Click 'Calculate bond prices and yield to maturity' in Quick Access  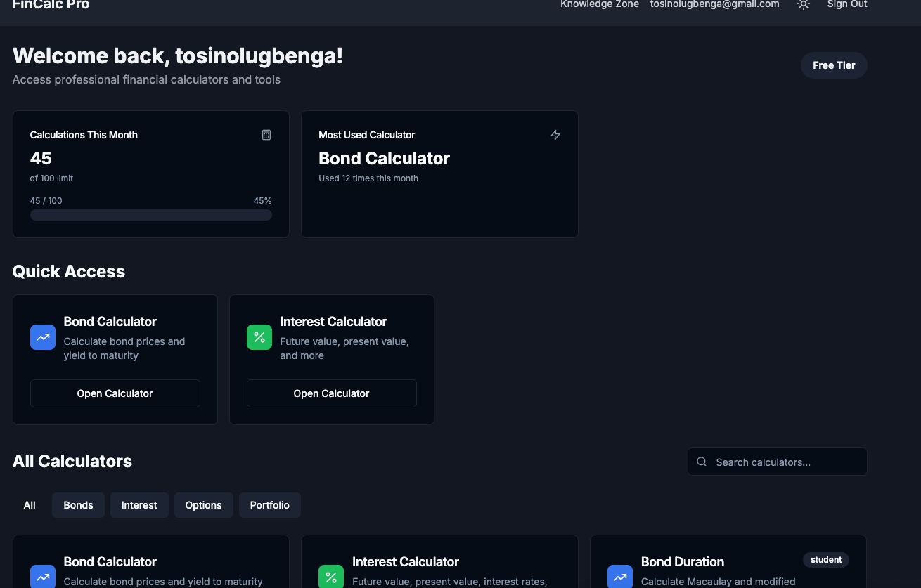coord(124,348)
